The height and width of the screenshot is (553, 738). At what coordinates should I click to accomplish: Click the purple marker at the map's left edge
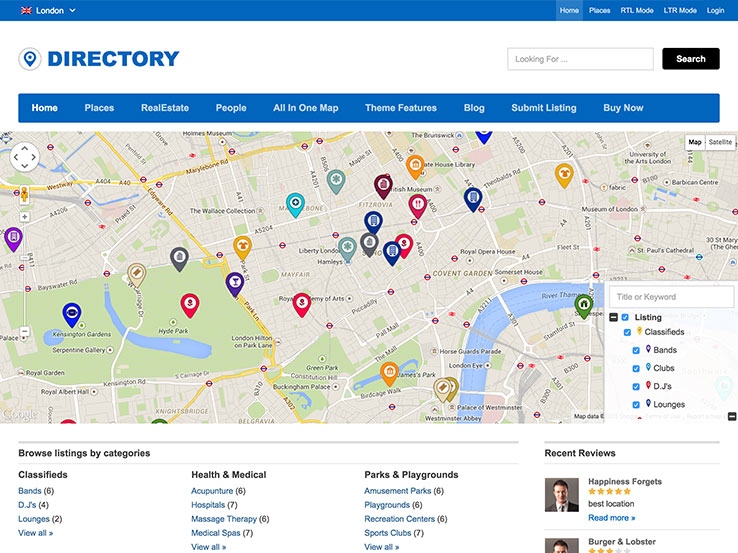click(x=13, y=238)
